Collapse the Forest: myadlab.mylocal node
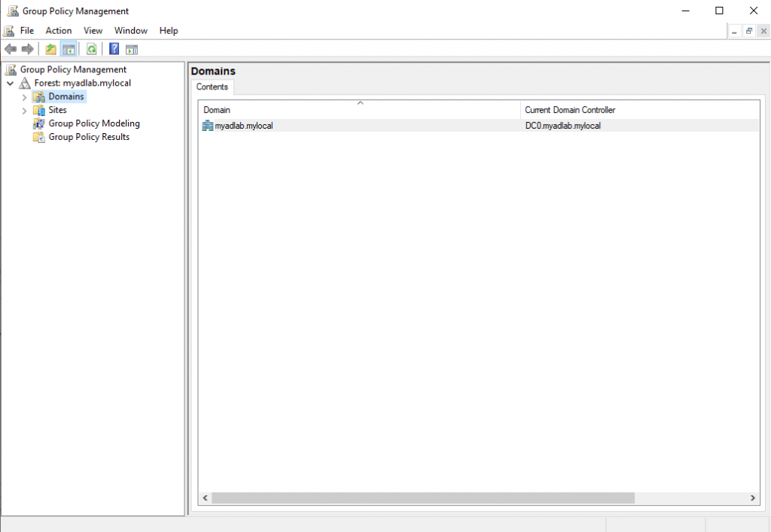 coord(10,83)
